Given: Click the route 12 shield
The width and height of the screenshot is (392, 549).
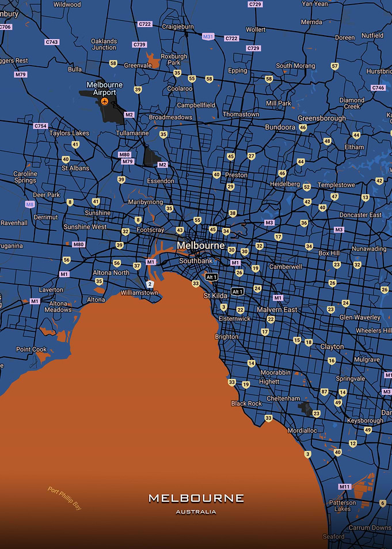Looking at the screenshot, I should pos(353,444).
